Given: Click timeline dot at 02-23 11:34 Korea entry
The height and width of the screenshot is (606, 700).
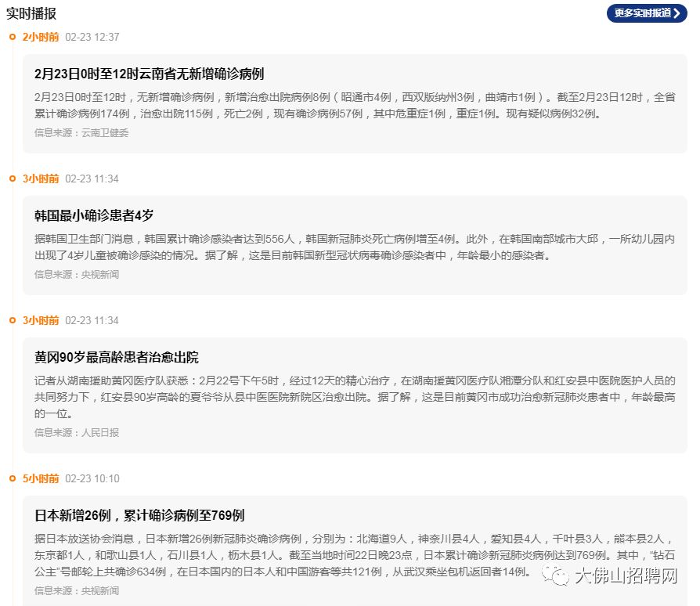Looking at the screenshot, I should [13, 179].
